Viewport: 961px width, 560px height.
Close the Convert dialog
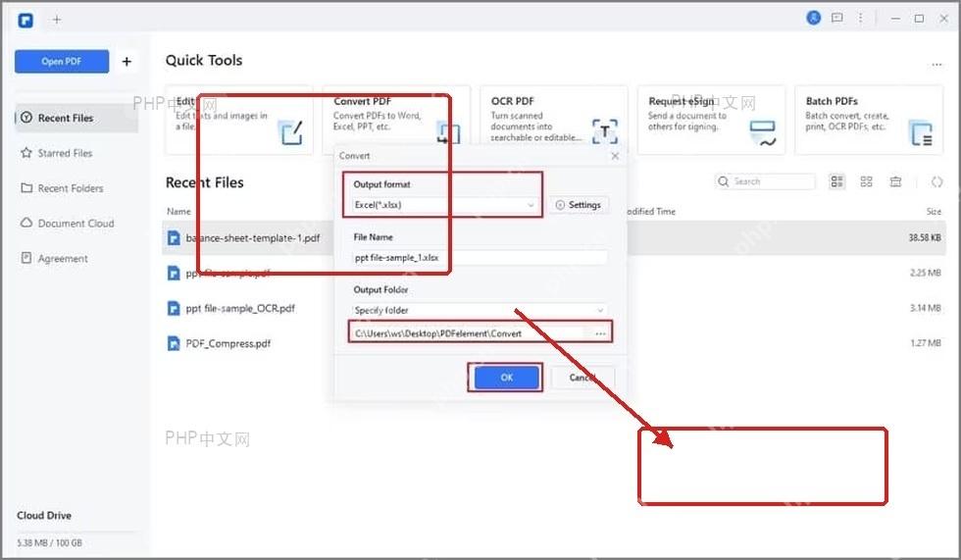click(615, 156)
